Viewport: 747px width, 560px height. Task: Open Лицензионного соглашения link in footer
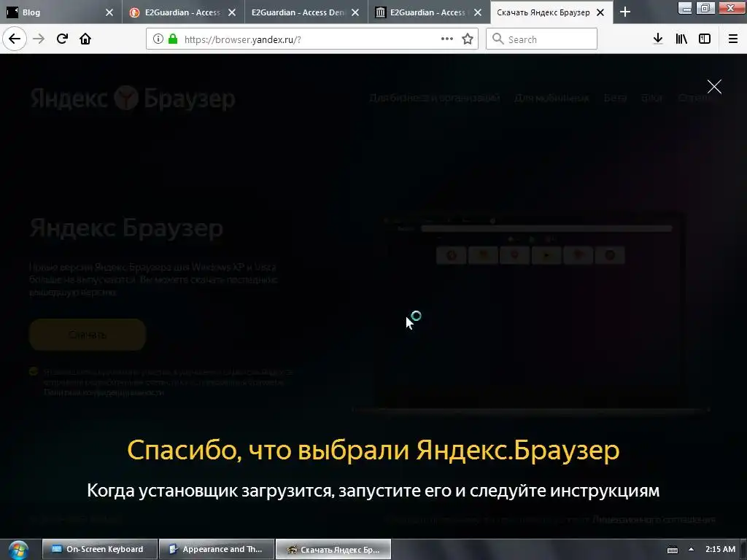coord(654,519)
